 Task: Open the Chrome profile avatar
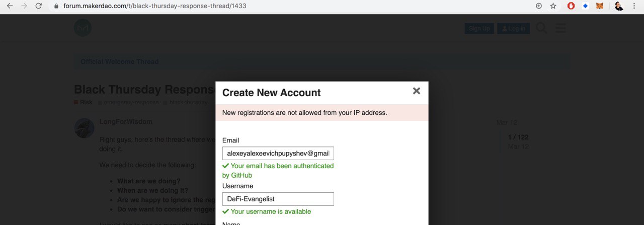pyautogui.click(x=619, y=6)
